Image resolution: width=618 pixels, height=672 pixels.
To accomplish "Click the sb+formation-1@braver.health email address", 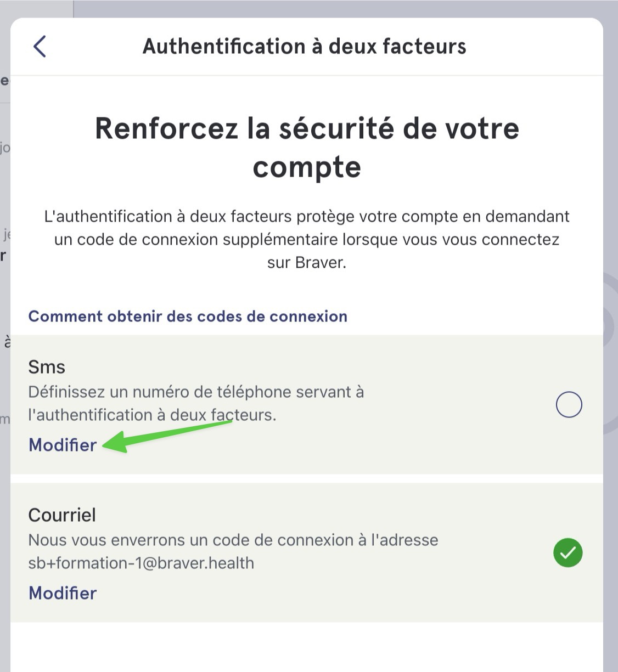I will (x=141, y=563).
